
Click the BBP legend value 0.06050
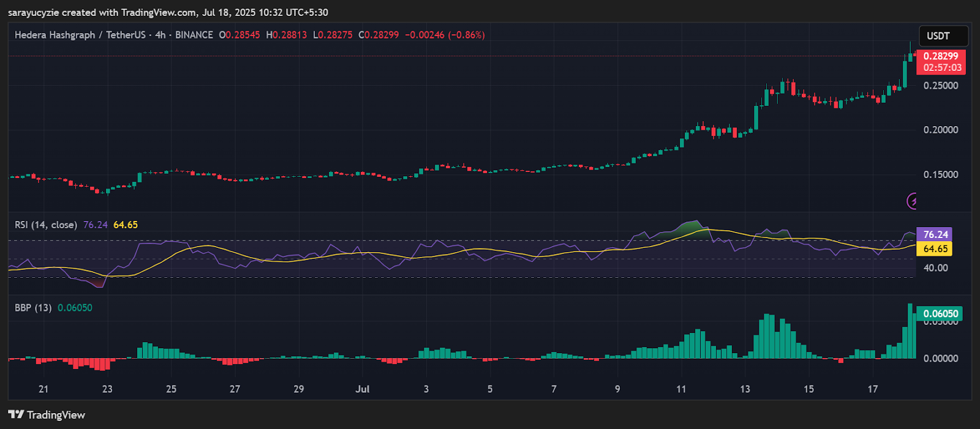tap(75, 308)
